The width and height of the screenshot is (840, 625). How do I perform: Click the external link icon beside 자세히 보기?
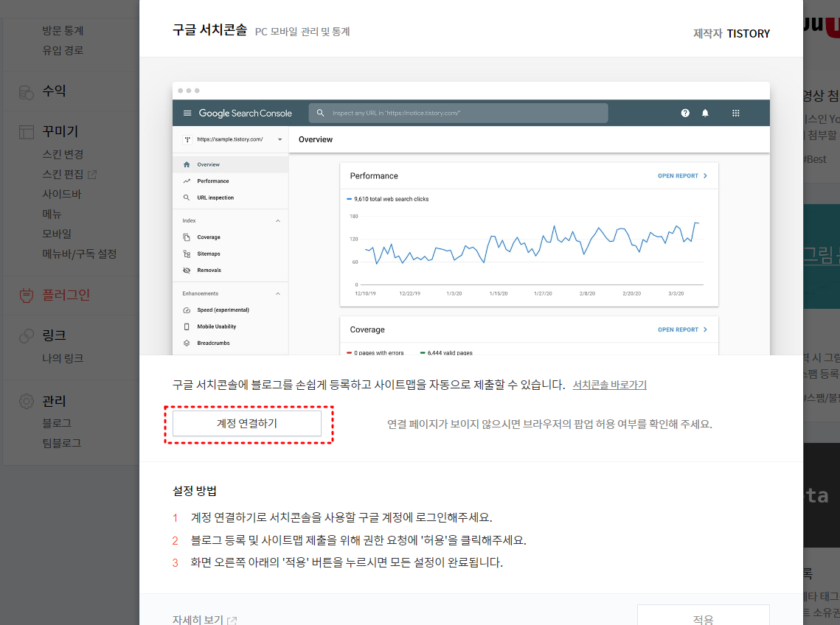[x=232, y=621]
